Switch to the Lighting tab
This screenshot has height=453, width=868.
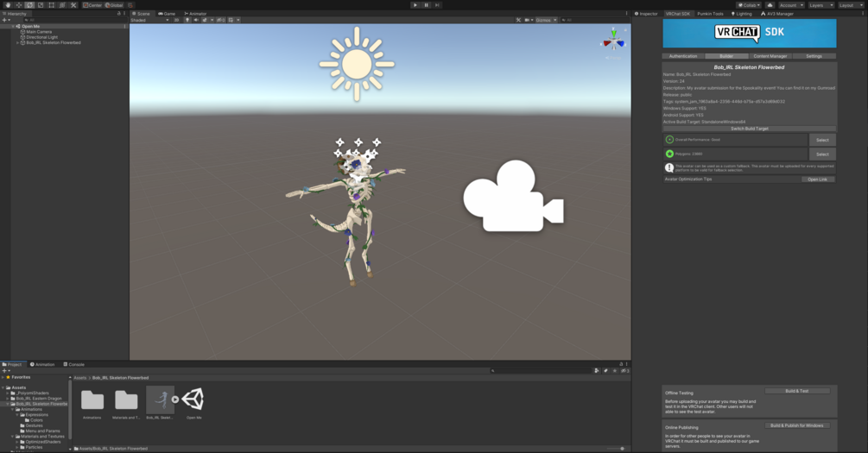pos(741,14)
